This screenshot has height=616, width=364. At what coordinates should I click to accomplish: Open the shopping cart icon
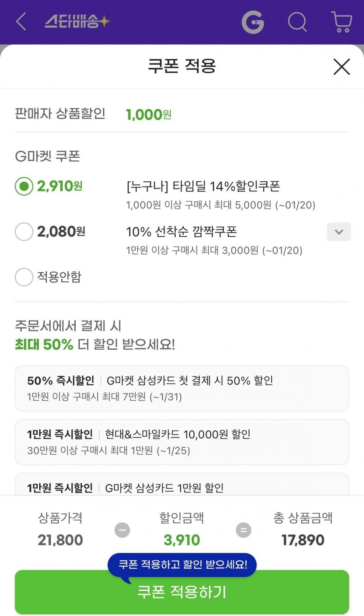pos(341,22)
